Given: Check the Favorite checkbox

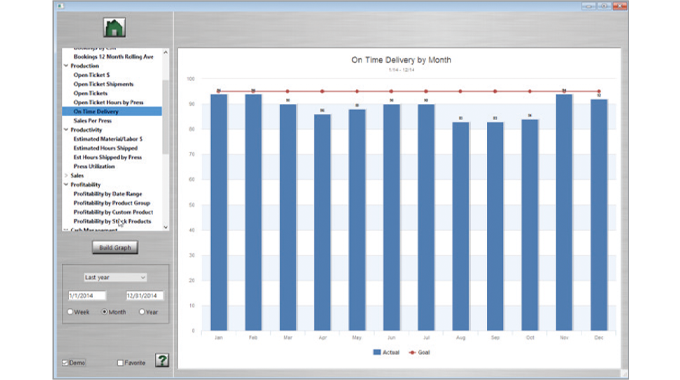Looking at the screenshot, I should (x=120, y=363).
